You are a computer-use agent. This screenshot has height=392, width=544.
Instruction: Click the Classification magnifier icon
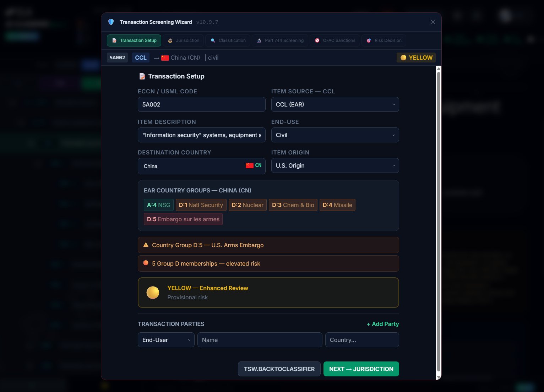pos(213,40)
